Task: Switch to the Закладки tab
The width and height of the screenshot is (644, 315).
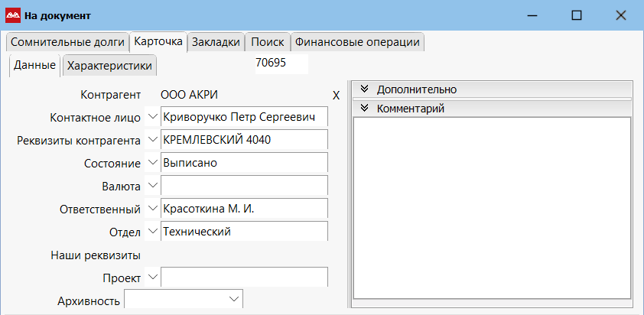Action: (216, 43)
